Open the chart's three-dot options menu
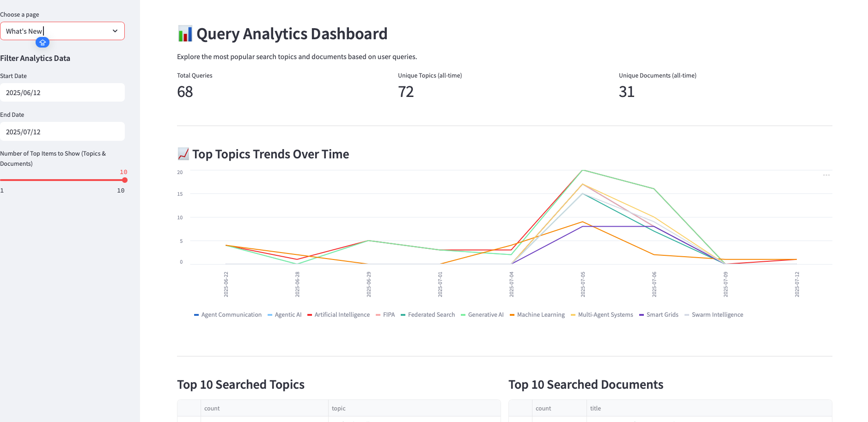The height and width of the screenshot is (422, 868). [x=826, y=175]
